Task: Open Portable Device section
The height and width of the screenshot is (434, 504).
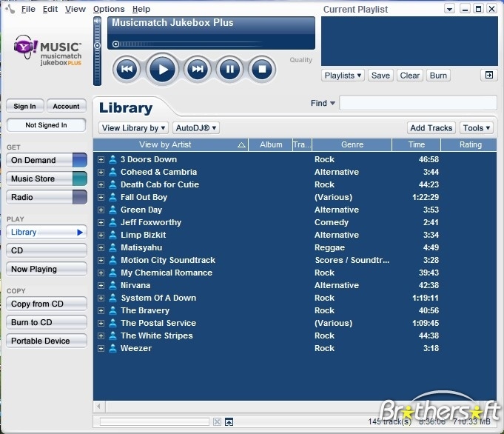Action: [x=47, y=341]
